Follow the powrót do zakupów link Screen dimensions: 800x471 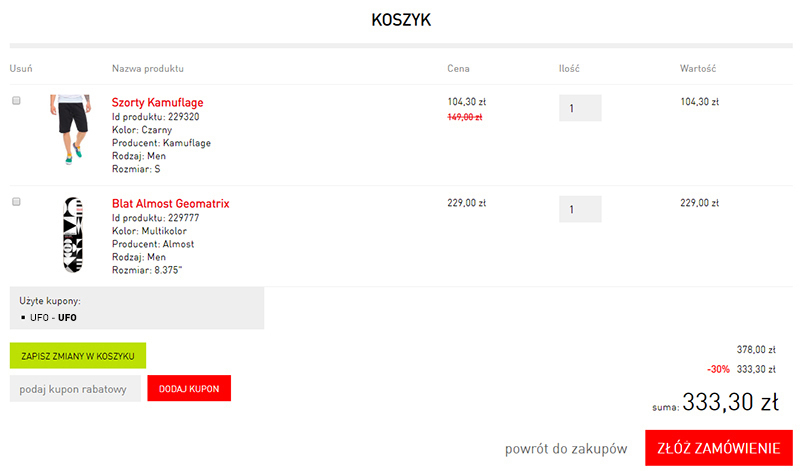point(566,449)
